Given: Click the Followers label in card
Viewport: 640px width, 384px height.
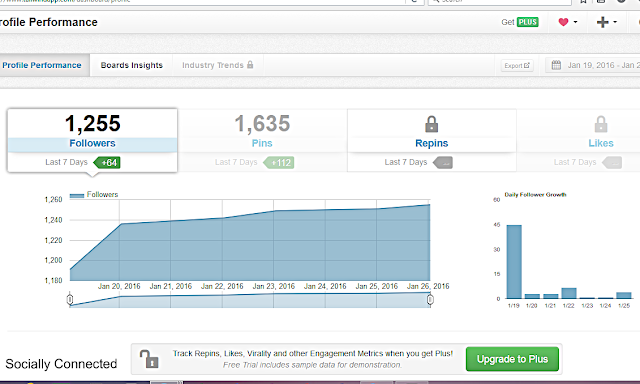Looking at the screenshot, I should click(x=92, y=143).
